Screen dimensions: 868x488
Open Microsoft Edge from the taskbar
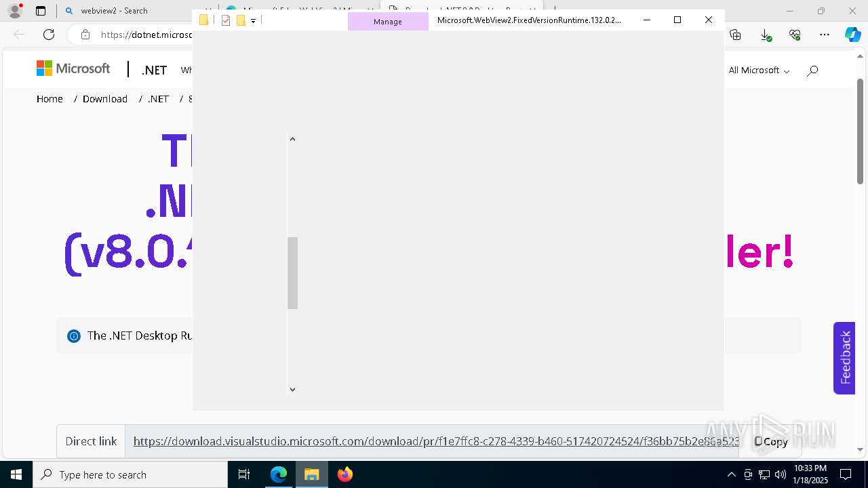click(279, 474)
